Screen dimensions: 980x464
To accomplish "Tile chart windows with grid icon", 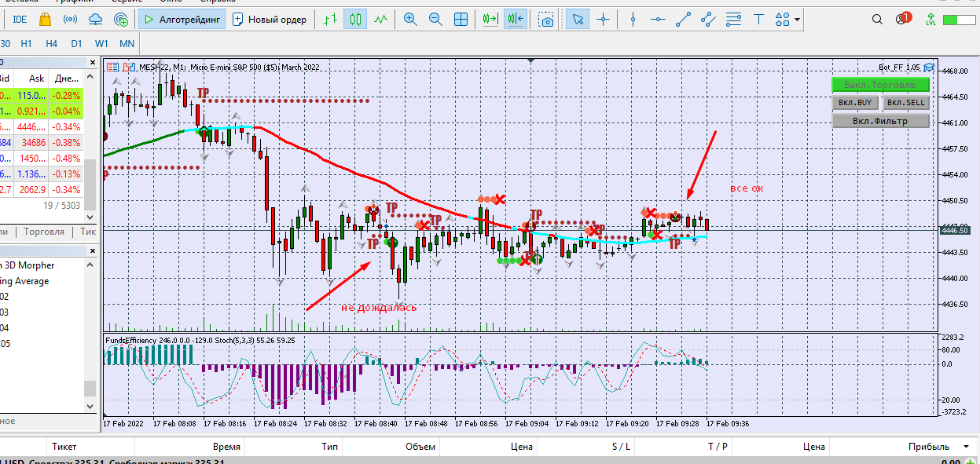I will 461,19.
